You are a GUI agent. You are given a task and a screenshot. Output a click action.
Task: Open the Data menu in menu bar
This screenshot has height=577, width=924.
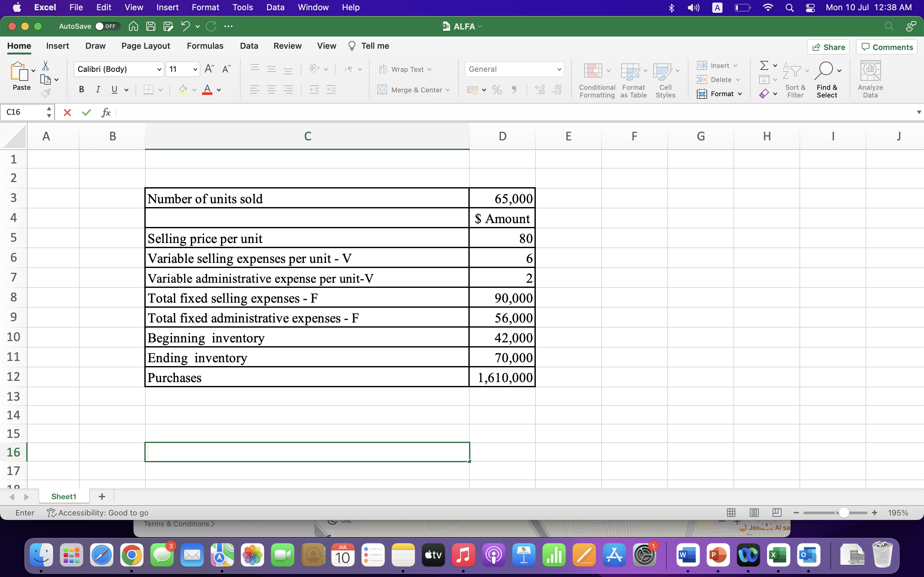pyautogui.click(x=275, y=7)
